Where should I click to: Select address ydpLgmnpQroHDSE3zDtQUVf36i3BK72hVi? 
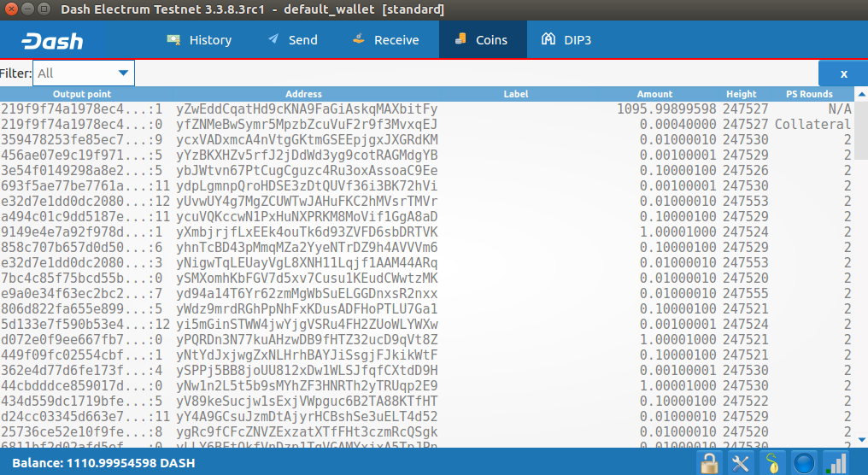tap(307, 186)
